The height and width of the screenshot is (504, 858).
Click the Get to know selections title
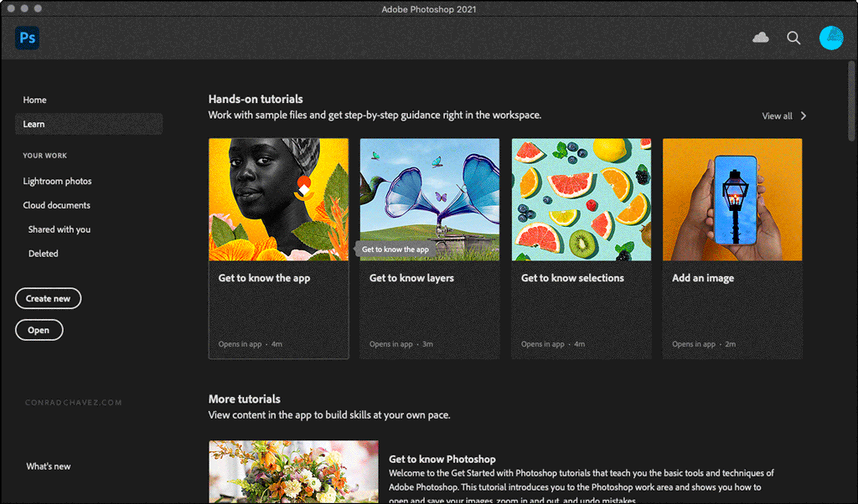tap(572, 278)
